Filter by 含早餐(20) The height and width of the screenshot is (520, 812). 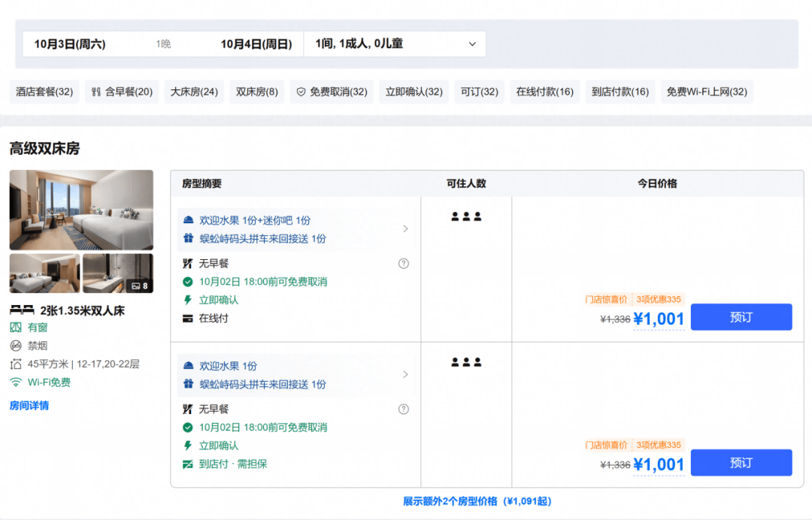(x=122, y=92)
